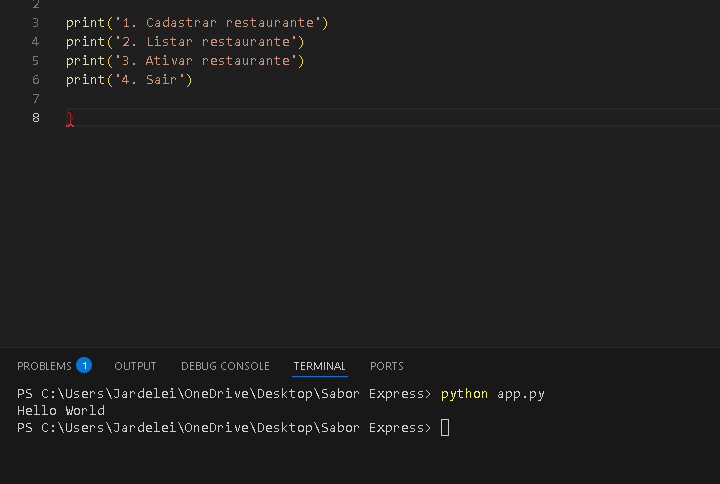Open the DEBUG CONSOLE tab
This screenshot has width=720, height=484.
click(x=225, y=366)
